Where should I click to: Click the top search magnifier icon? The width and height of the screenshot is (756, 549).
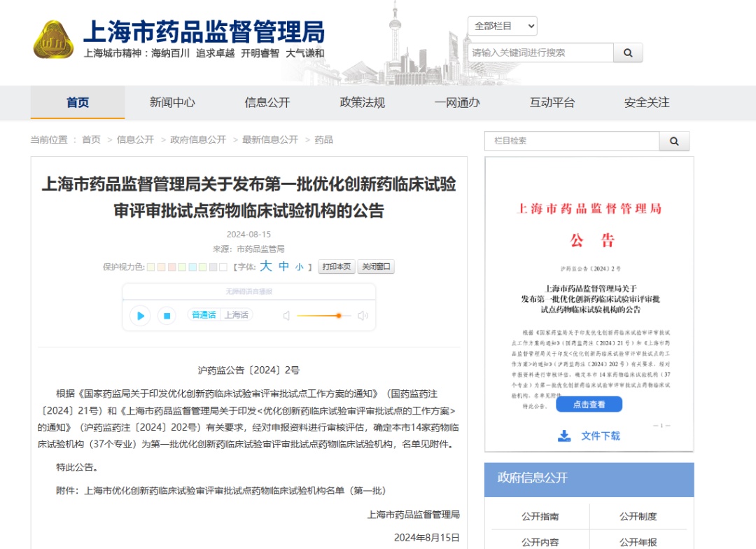pyautogui.click(x=628, y=53)
